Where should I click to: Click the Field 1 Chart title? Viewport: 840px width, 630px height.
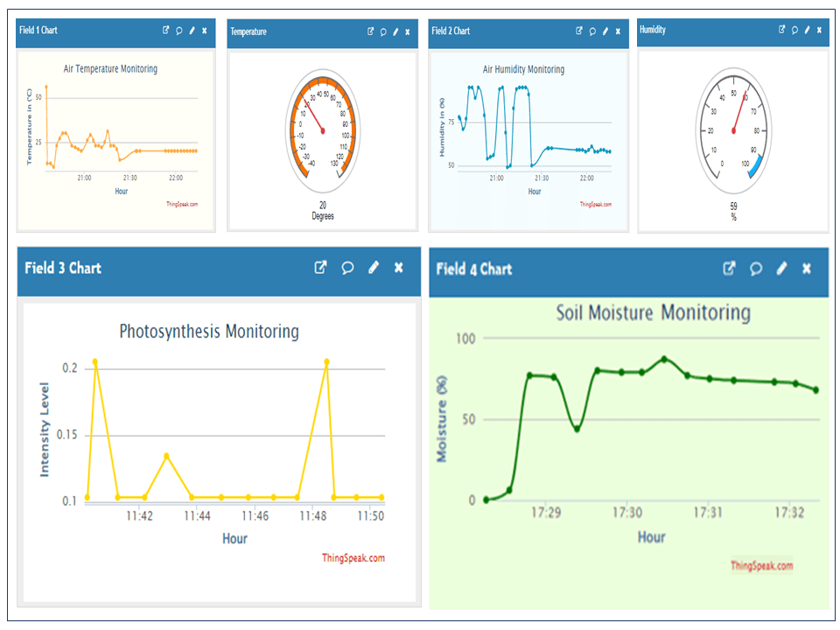[38, 31]
